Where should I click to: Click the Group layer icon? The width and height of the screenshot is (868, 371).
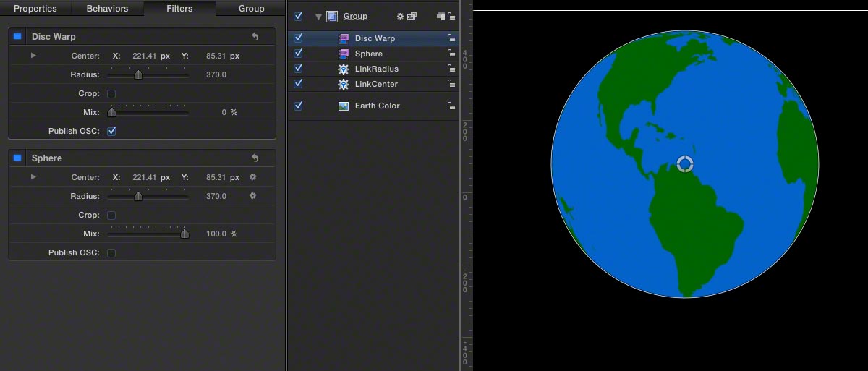point(332,16)
